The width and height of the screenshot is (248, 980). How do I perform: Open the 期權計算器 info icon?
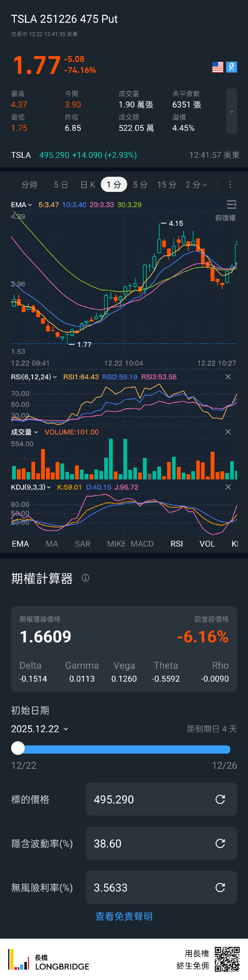point(86,578)
